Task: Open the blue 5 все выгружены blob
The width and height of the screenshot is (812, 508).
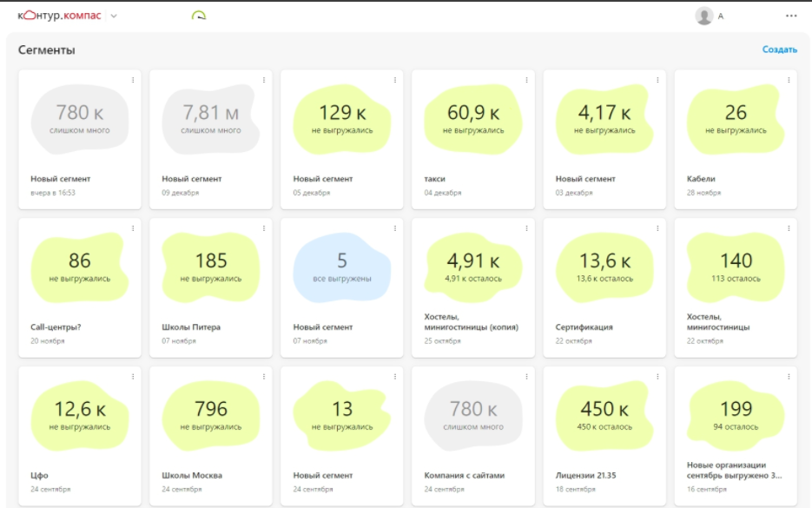Action: pos(342,267)
